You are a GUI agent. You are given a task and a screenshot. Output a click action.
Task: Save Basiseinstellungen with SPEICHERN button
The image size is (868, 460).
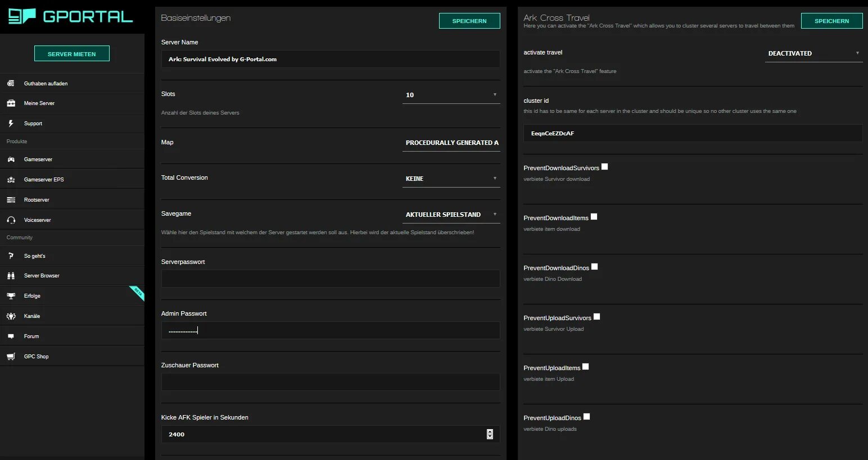click(469, 21)
